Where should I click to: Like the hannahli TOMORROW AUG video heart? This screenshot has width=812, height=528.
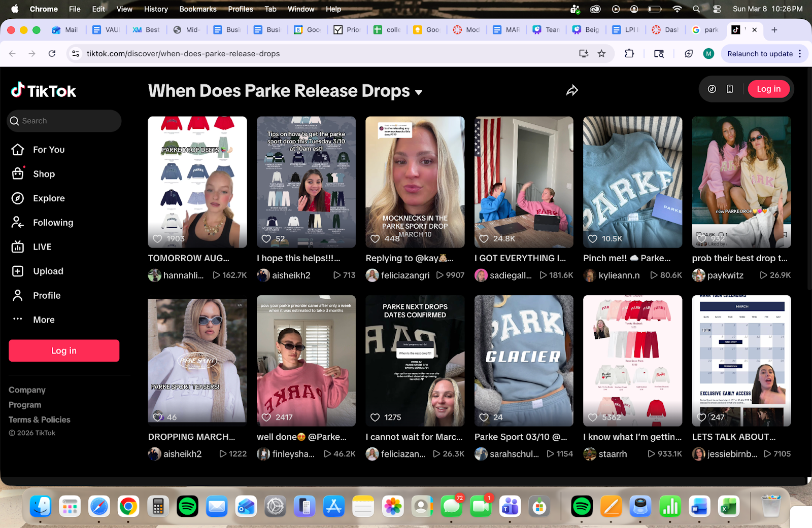[x=158, y=238]
